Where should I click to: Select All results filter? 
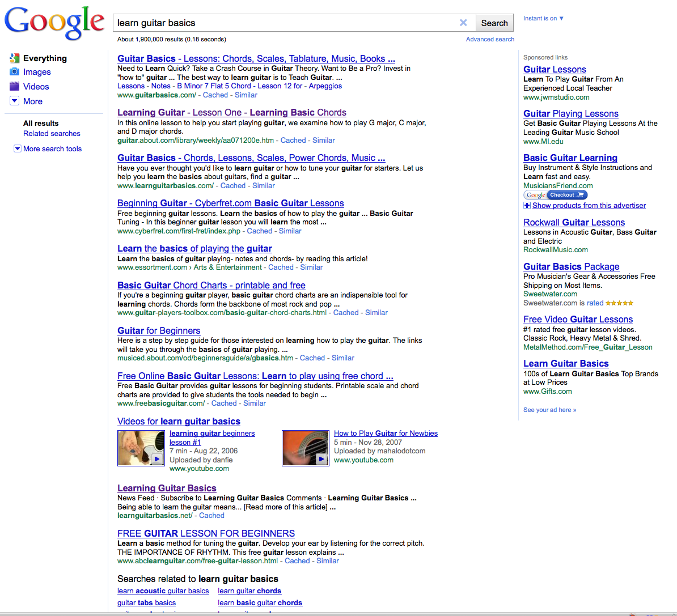(x=41, y=124)
